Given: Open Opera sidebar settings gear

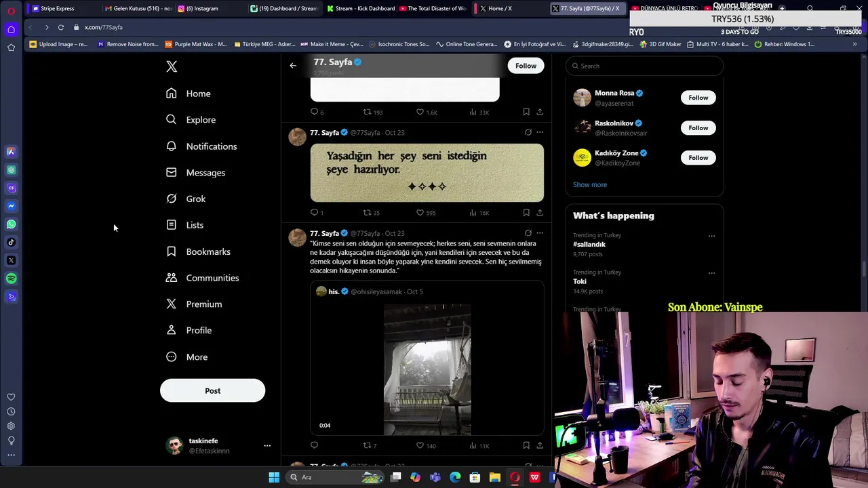Looking at the screenshot, I should tap(11, 426).
